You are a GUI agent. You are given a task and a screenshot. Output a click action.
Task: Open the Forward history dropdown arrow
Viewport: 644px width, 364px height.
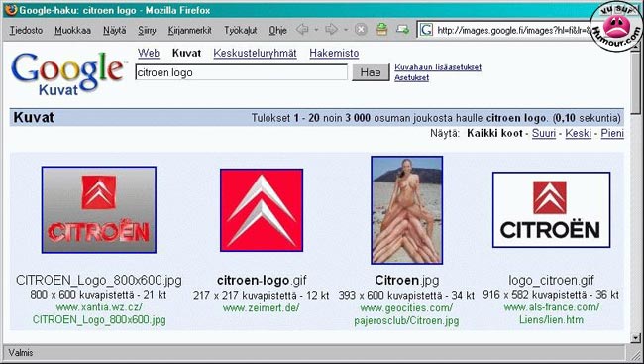346,30
